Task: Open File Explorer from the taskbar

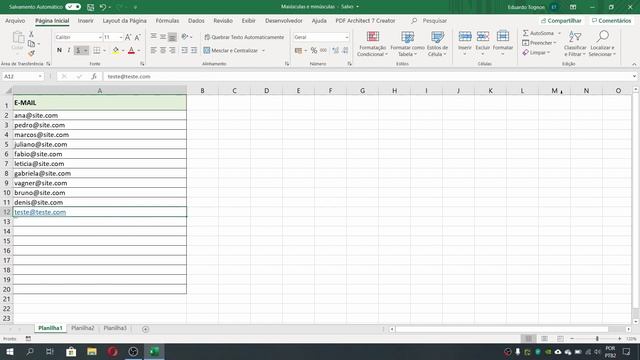Action: pos(92,351)
